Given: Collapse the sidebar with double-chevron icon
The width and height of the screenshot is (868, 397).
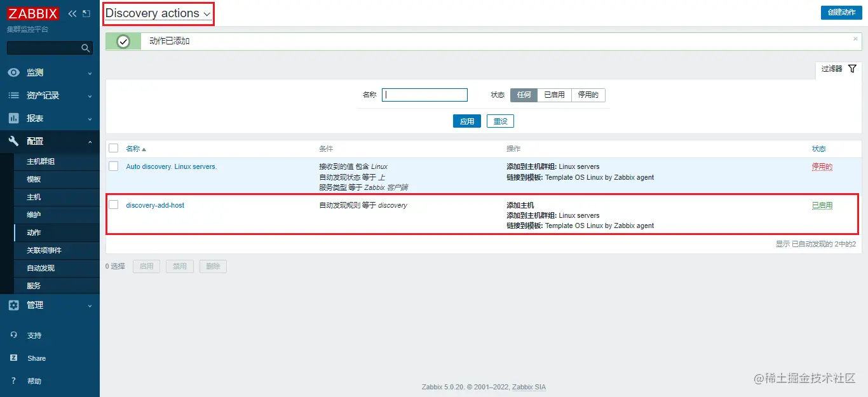Looking at the screenshot, I should [x=72, y=13].
